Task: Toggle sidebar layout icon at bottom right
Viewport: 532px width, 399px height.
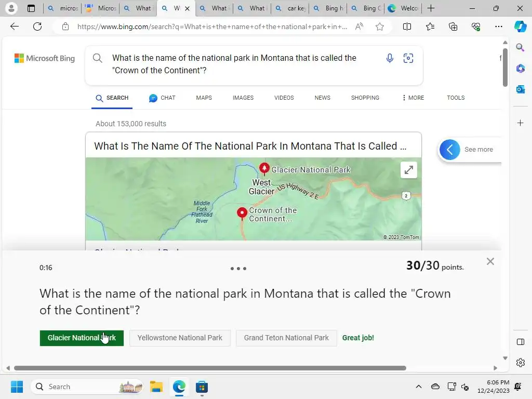Action: click(520, 342)
